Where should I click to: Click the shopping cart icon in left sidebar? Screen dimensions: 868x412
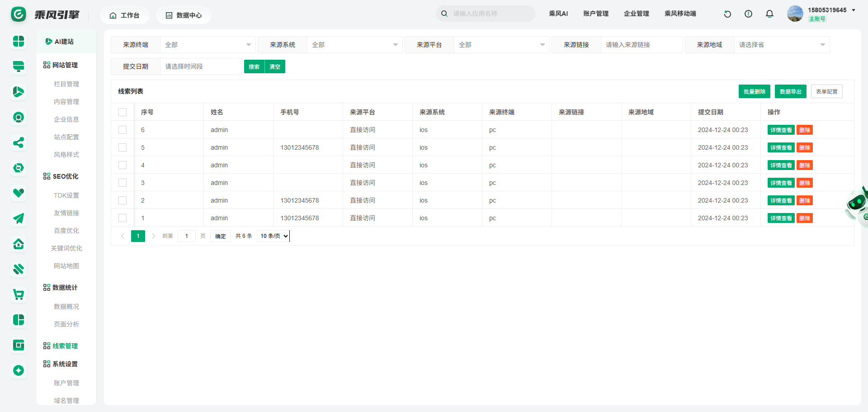point(19,295)
